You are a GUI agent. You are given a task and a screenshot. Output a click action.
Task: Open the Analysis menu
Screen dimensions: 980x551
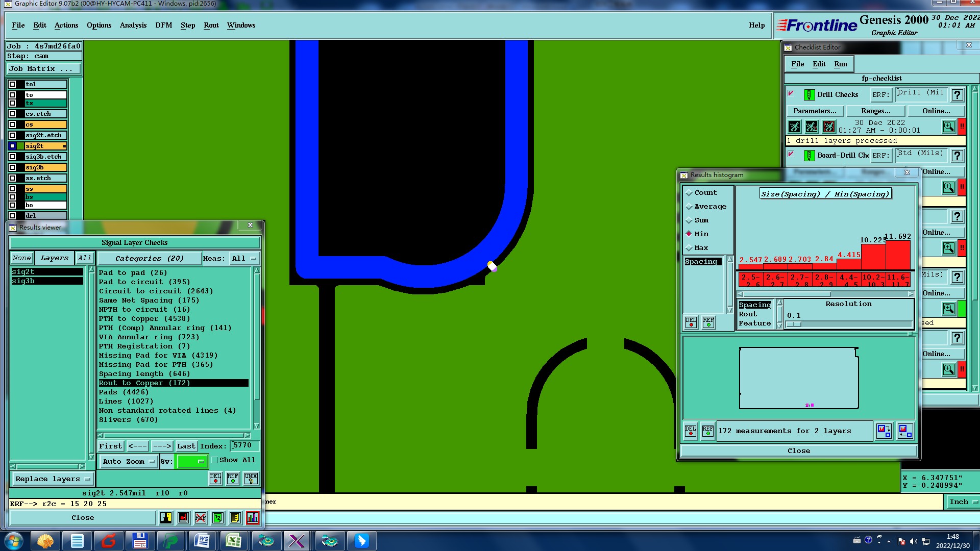point(133,25)
